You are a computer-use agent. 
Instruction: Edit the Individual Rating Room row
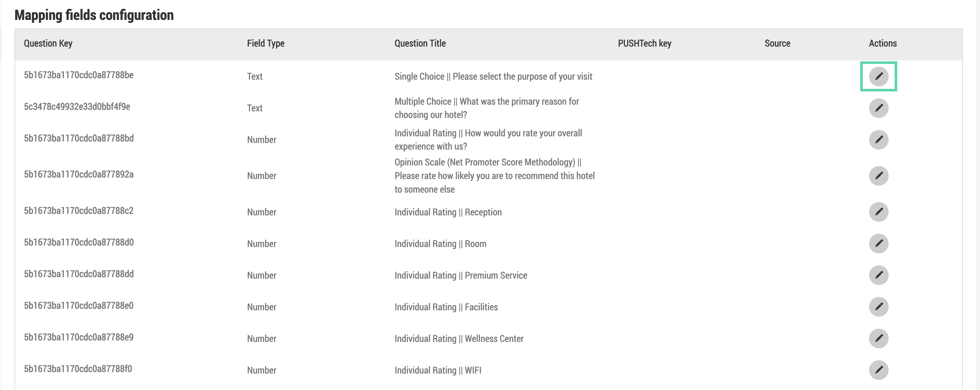879,243
